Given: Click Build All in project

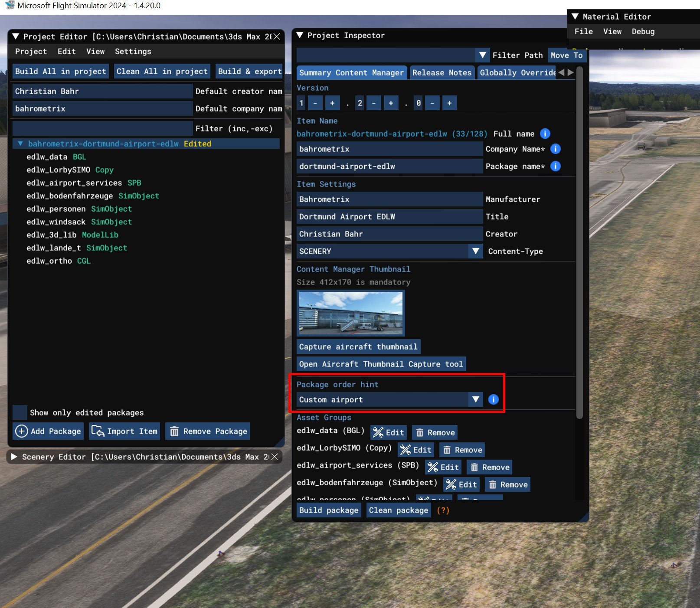Looking at the screenshot, I should (x=61, y=71).
